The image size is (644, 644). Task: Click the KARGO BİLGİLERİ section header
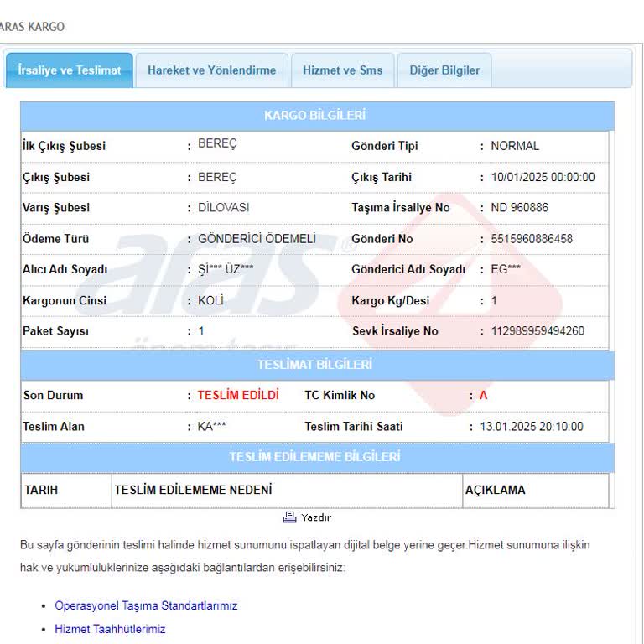(x=318, y=116)
